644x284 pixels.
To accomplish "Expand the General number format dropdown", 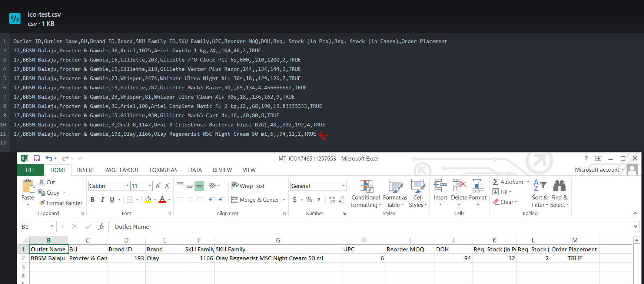I will [343, 186].
